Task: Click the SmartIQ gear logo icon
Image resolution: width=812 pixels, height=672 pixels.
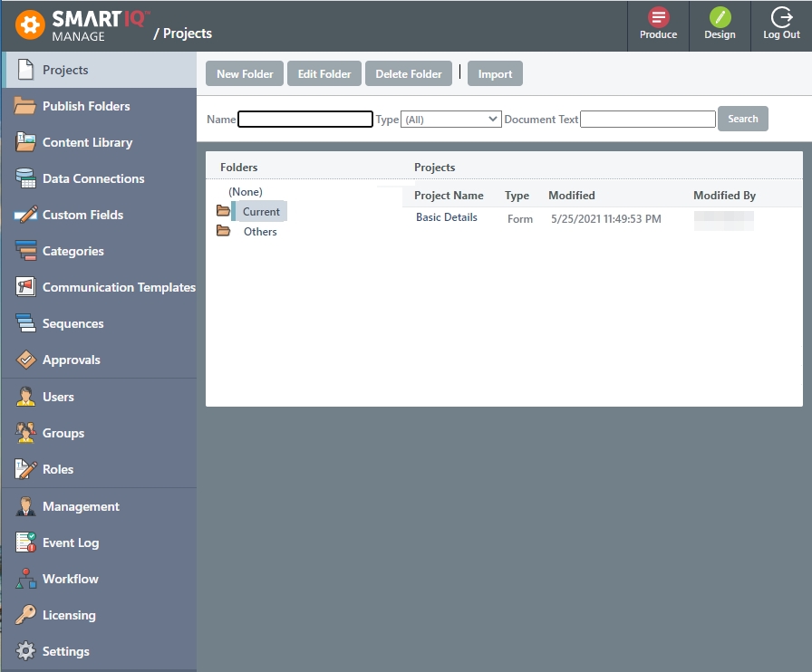Action: tap(30, 24)
